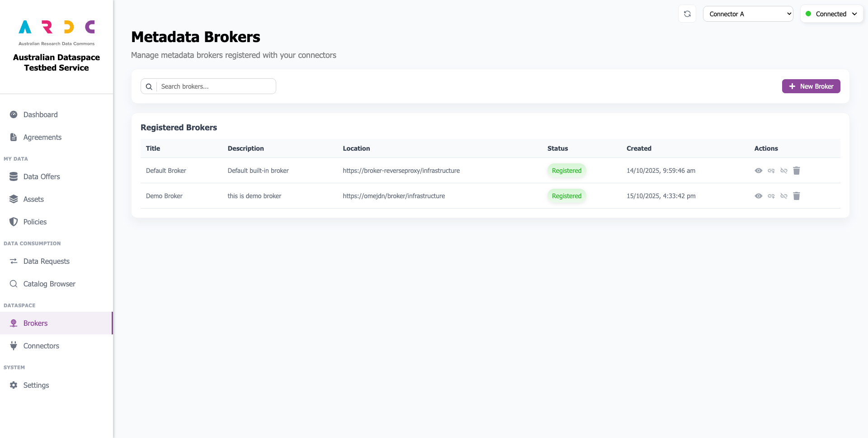The width and height of the screenshot is (868, 438).
Task: Click the Registered Brokers heading
Action: click(179, 128)
